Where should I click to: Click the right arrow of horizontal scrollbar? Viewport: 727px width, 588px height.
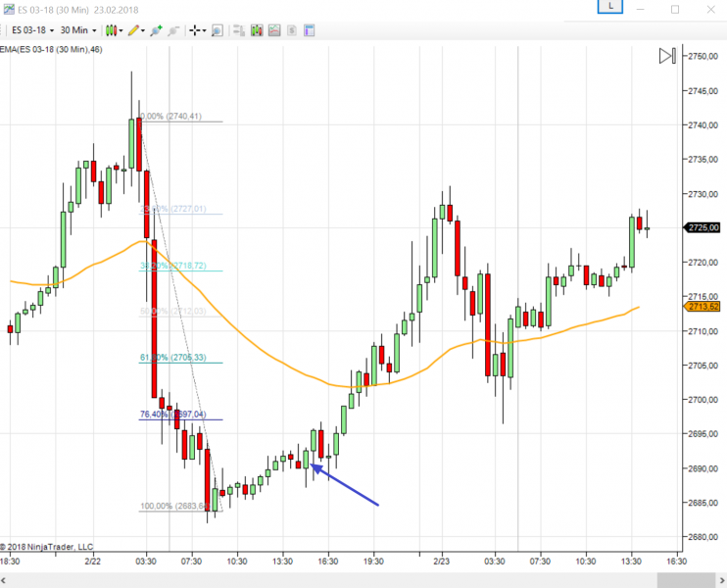point(722,580)
